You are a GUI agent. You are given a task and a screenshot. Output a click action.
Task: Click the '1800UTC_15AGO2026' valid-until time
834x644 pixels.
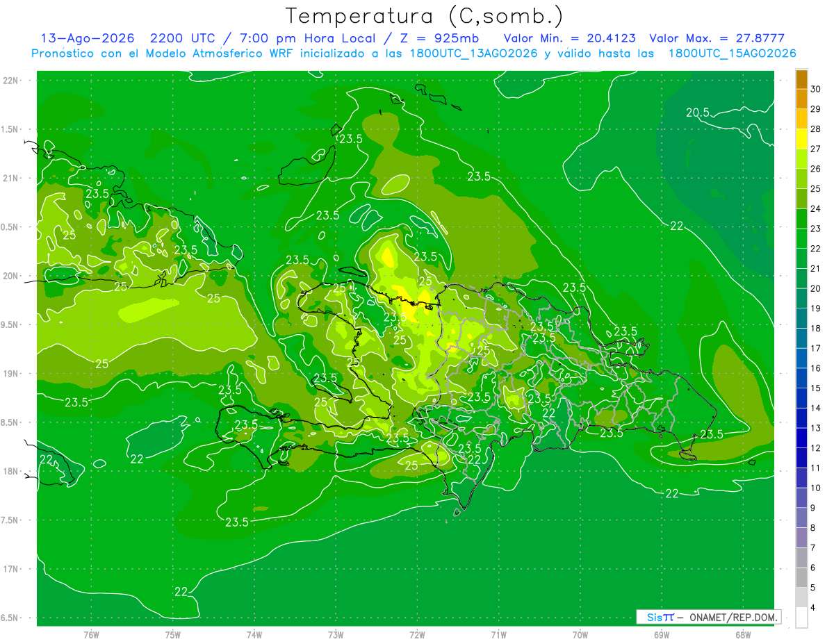[732, 53]
